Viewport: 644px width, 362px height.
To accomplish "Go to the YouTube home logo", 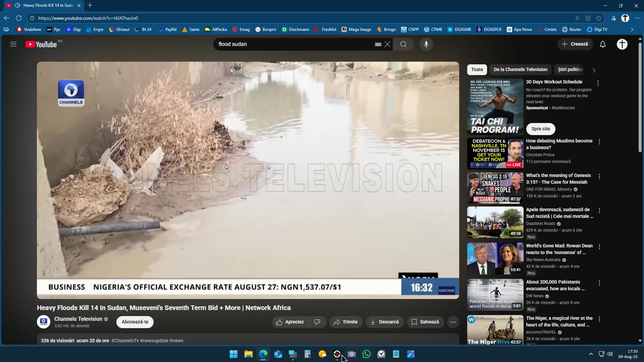I will [x=41, y=44].
